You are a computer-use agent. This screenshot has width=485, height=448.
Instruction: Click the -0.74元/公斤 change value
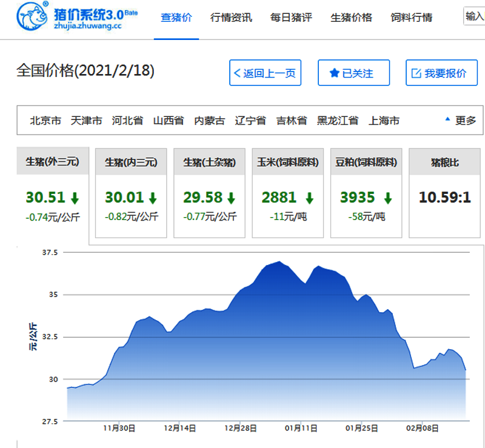click(53, 217)
